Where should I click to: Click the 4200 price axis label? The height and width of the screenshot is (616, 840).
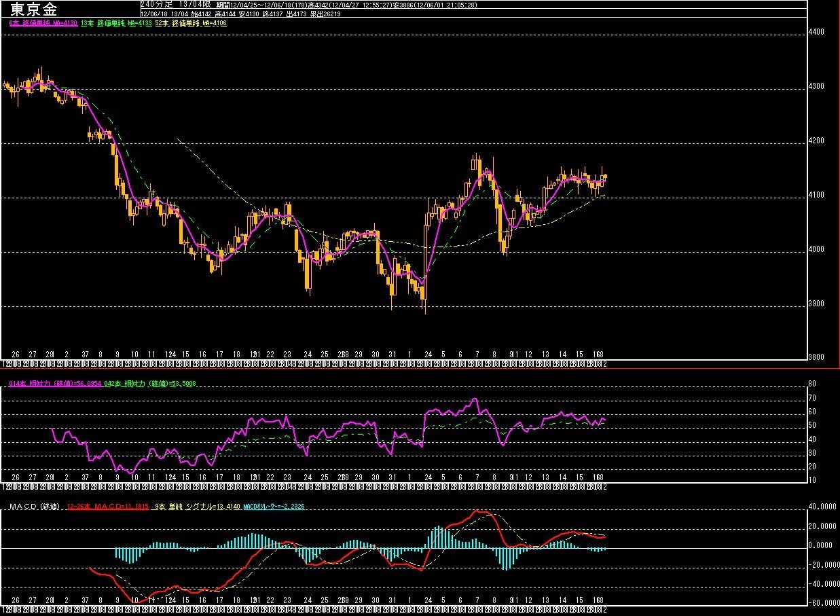pos(818,141)
